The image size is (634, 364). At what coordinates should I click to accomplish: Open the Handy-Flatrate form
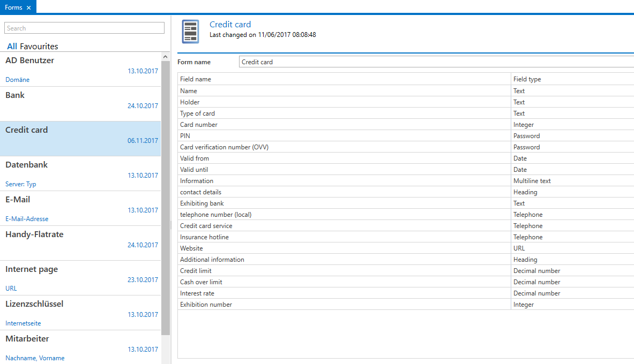coord(80,243)
